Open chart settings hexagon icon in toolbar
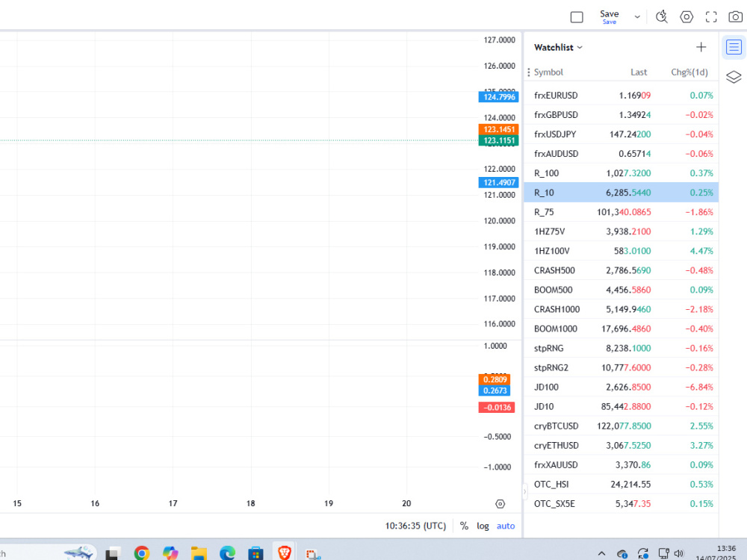The width and height of the screenshot is (747, 560). point(686,17)
